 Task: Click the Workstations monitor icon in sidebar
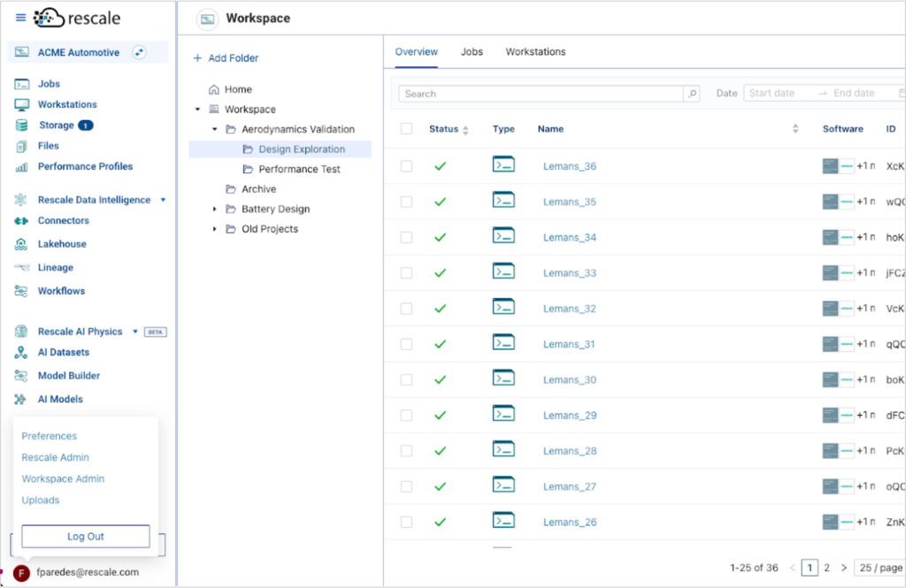click(x=22, y=104)
